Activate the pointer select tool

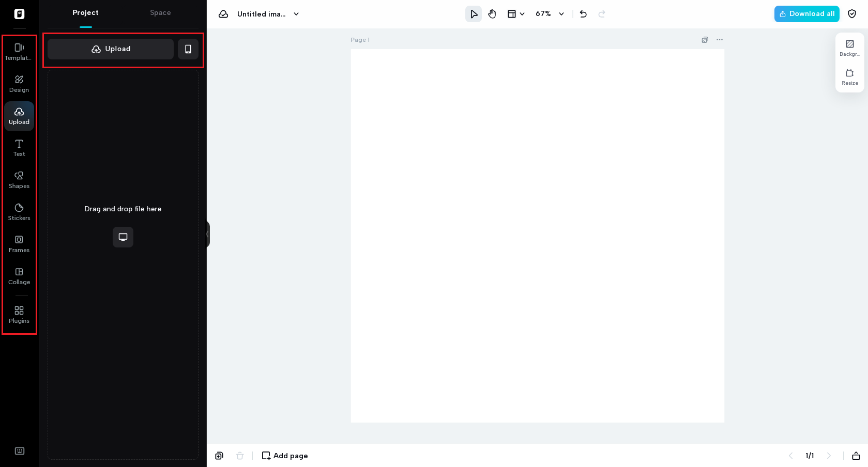tap(473, 14)
